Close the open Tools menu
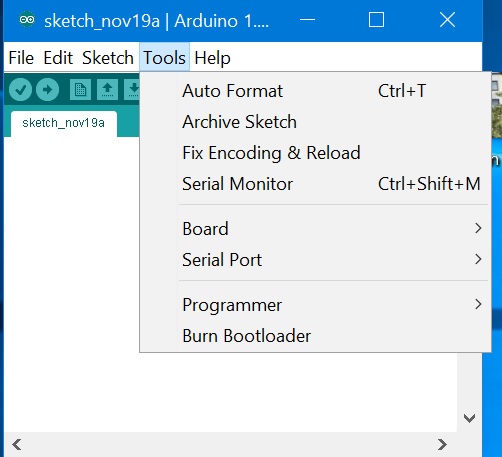 (x=164, y=57)
